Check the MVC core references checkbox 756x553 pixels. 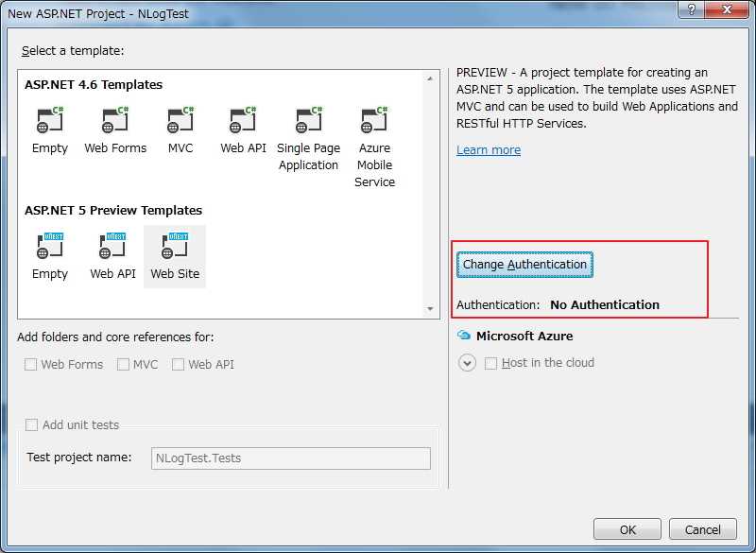pos(124,365)
